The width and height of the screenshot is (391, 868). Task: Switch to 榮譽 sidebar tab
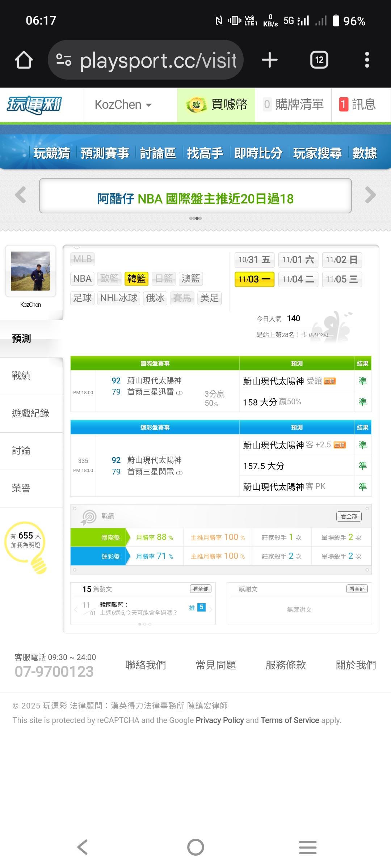(x=31, y=488)
